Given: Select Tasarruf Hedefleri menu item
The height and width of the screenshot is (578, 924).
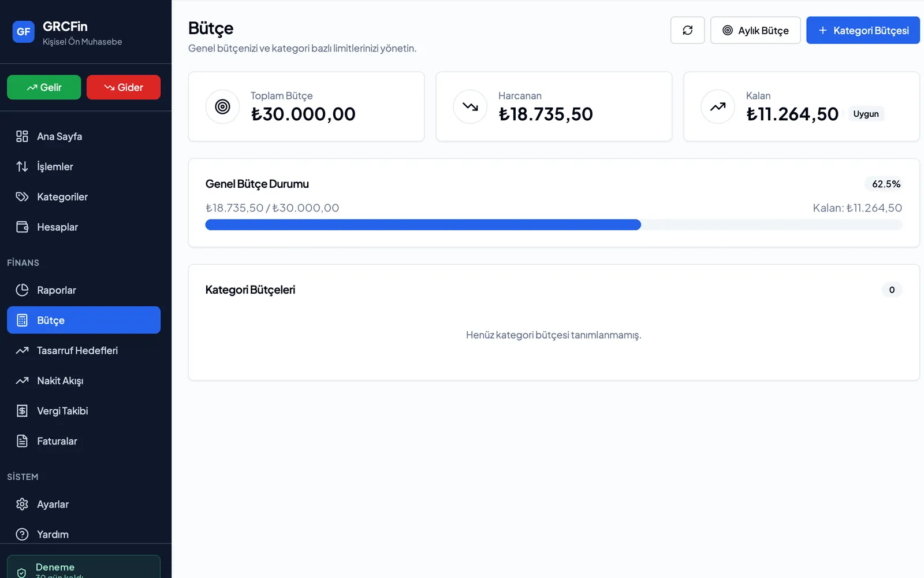Looking at the screenshot, I should click(x=84, y=350).
